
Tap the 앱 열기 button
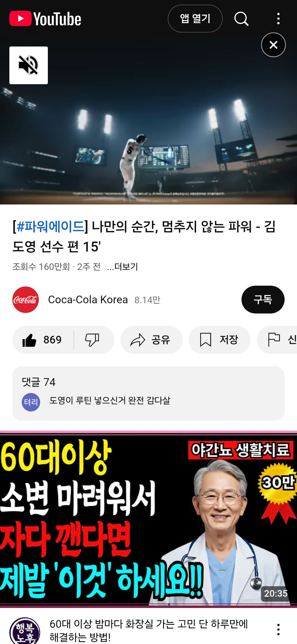[195, 19]
